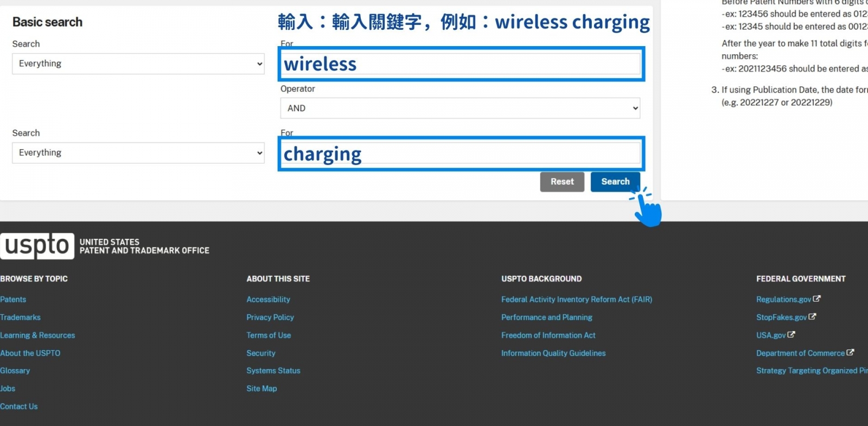Click the Contact Us footer link
The image size is (868, 426).
(x=19, y=406)
